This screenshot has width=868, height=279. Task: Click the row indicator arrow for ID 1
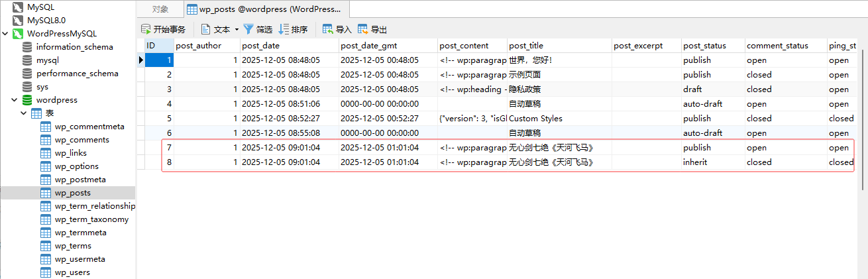[x=141, y=60]
